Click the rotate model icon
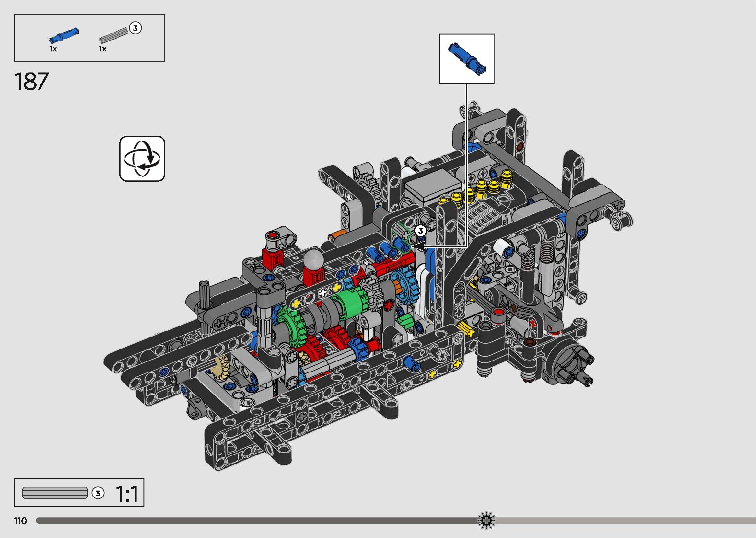The image size is (756, 538). (142, 159)
